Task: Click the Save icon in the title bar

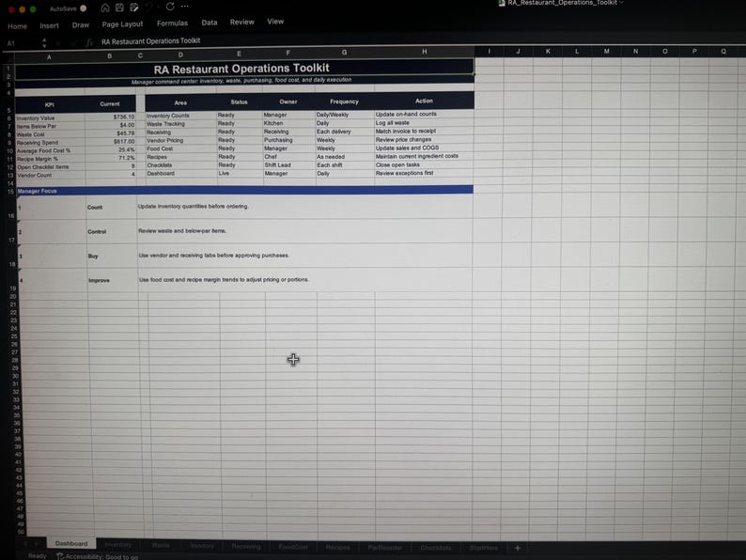Action: pos(119,8)
